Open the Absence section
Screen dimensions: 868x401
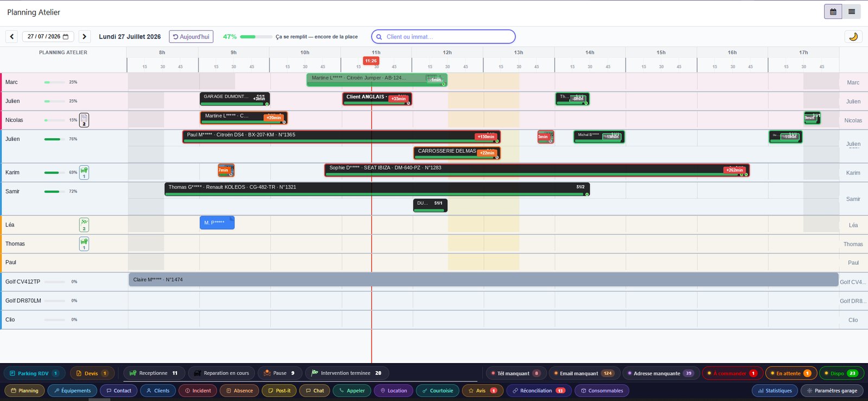[239, 391]
